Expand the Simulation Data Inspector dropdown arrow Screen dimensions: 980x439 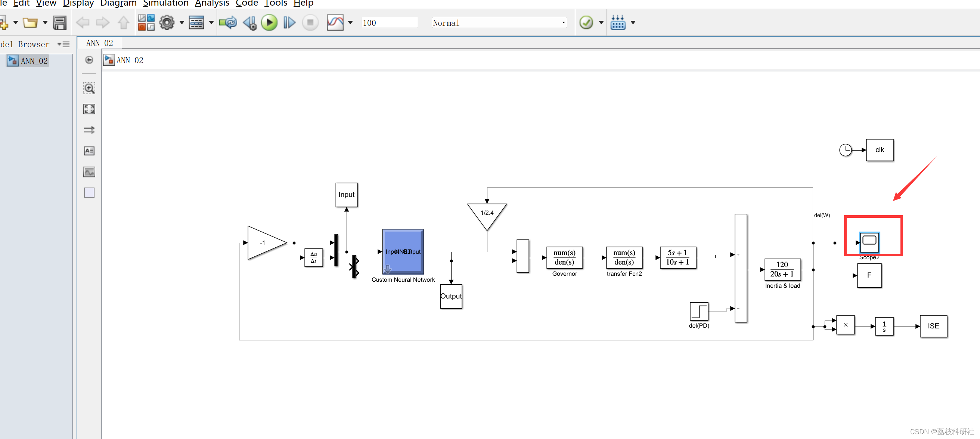(x=350, y=22)
